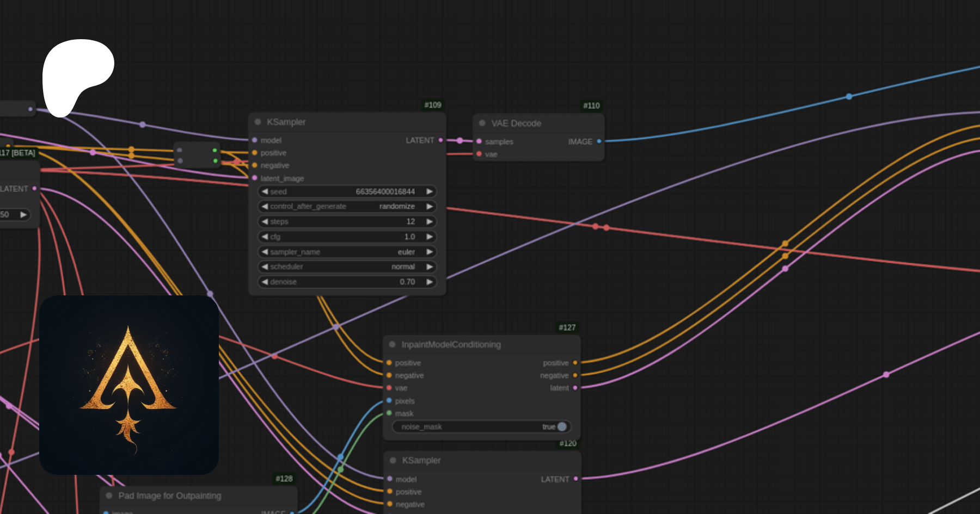This screenshot has height=514, width=980.
Task: Click the left arrow to decrease denoise
Action: (x=265, y=282)
